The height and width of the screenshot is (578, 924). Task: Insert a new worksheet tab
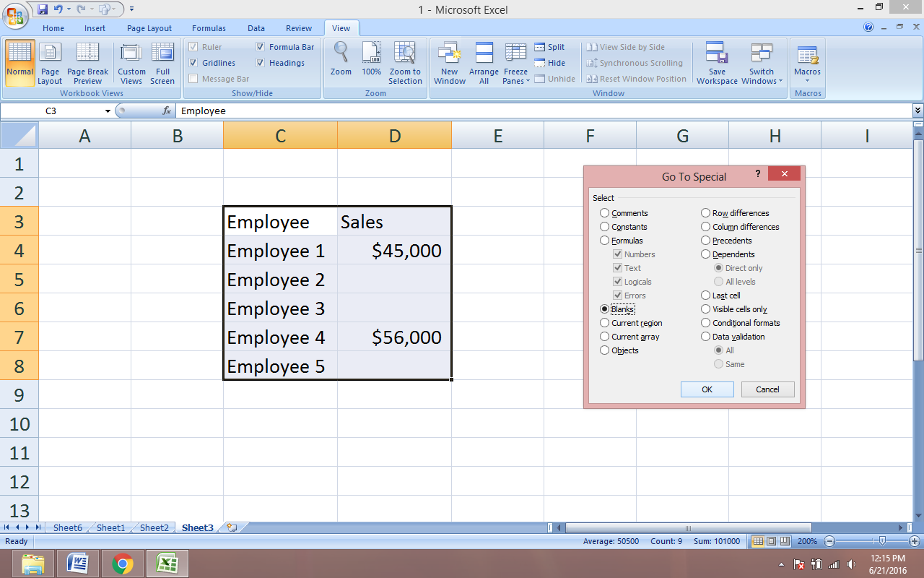[x=232, y=527]
